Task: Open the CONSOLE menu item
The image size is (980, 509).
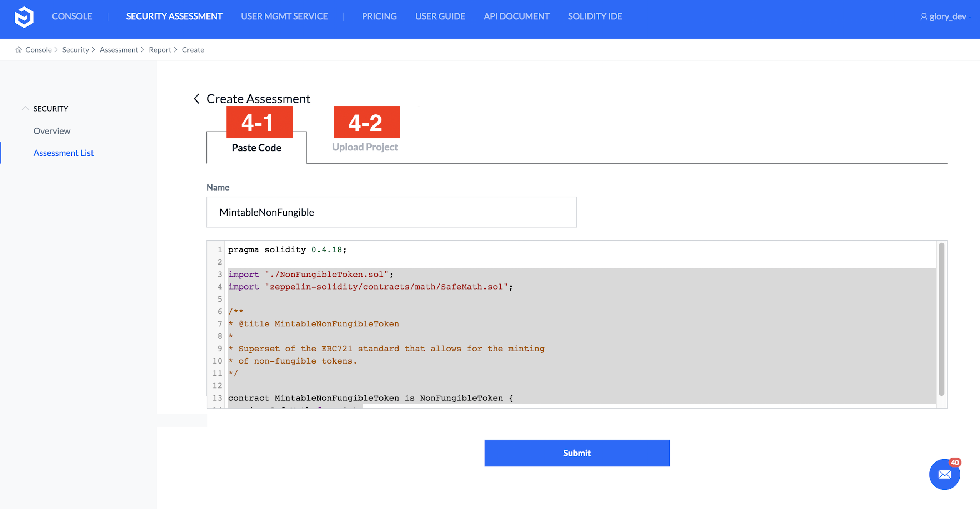Action: [72, 16]
